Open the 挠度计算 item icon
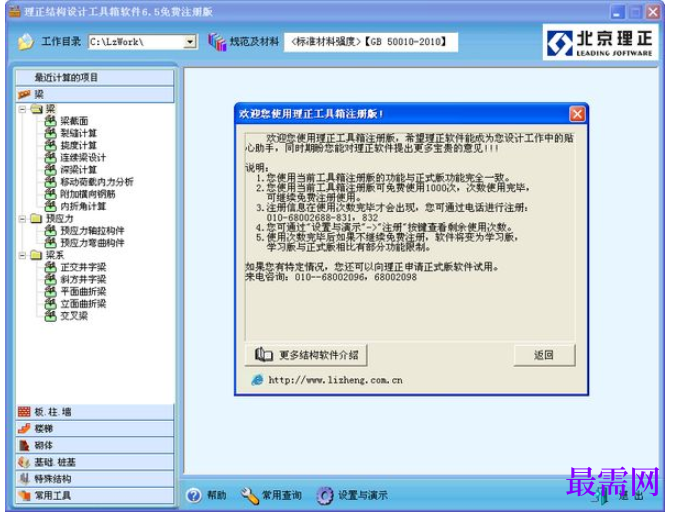 point(51,145)
